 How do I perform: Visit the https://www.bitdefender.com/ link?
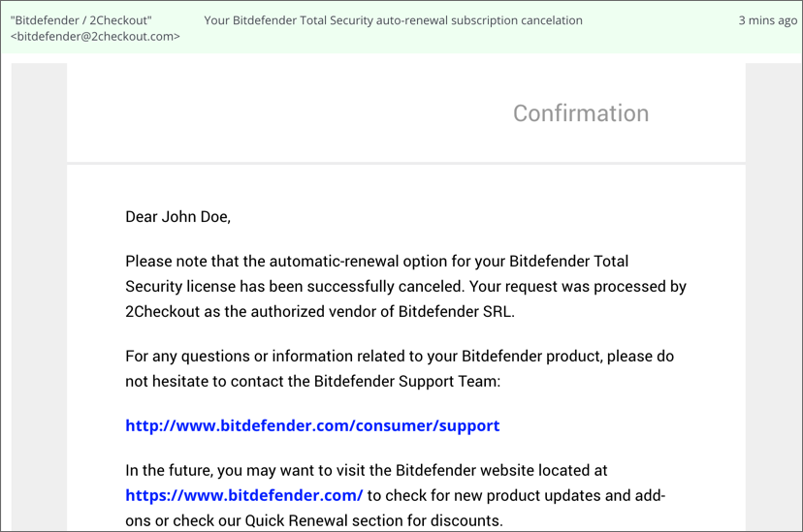(244, 496)
